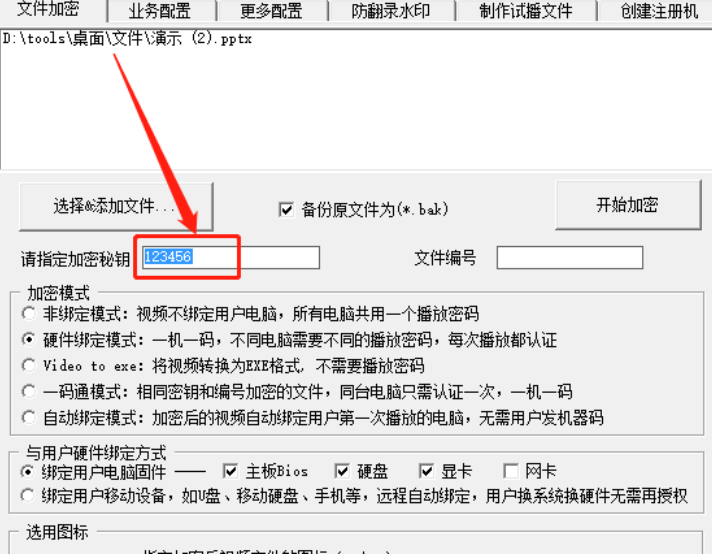Enable the 网卡 checkbox
The image size is (712, 556).
point(511,471)
